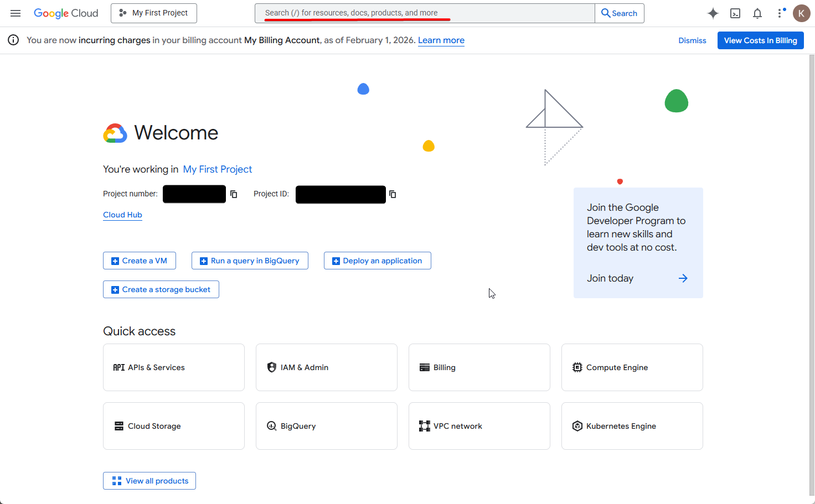Click the Compute Engine chip icon
This screenshot has height=504, width=815.
point(577,367)
